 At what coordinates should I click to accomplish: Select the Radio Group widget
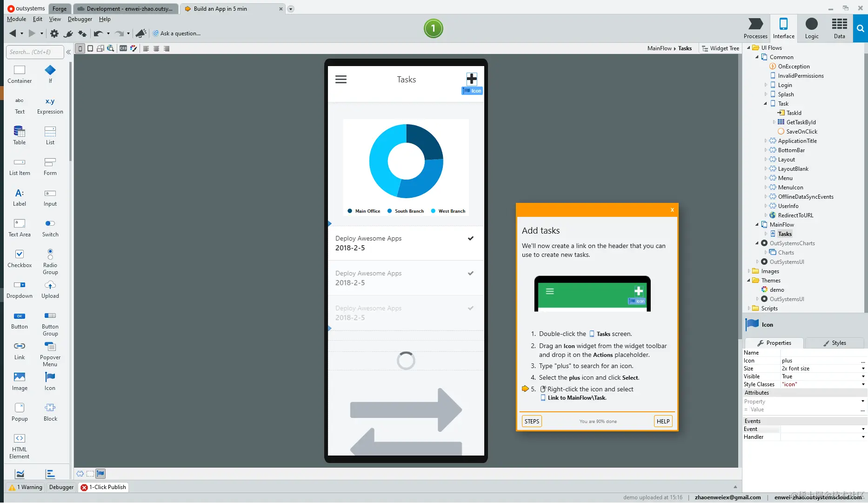point(50,262)
